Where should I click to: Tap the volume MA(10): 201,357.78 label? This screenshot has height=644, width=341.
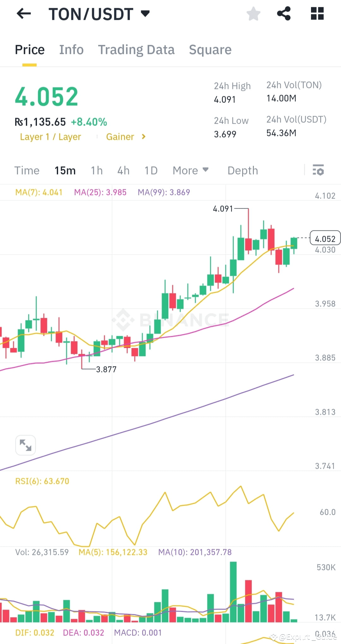[x=195, y=552]
